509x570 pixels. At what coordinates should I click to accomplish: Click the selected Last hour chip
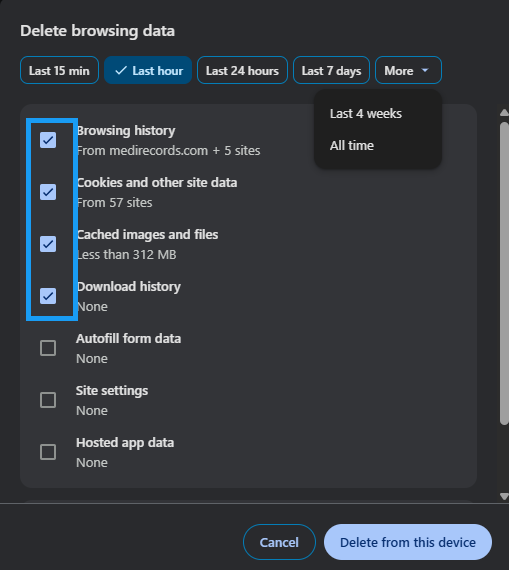pyautogui.click(x=148, y=70)
